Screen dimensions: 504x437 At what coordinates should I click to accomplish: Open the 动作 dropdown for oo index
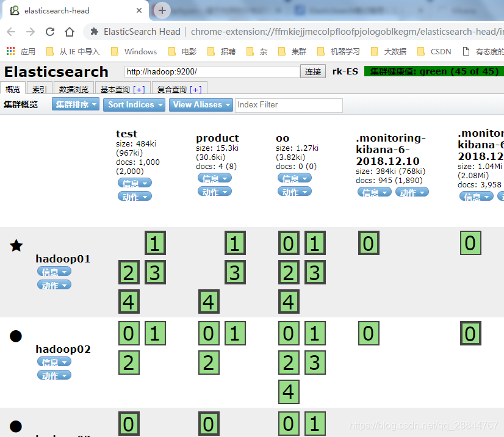pos(295,192)
